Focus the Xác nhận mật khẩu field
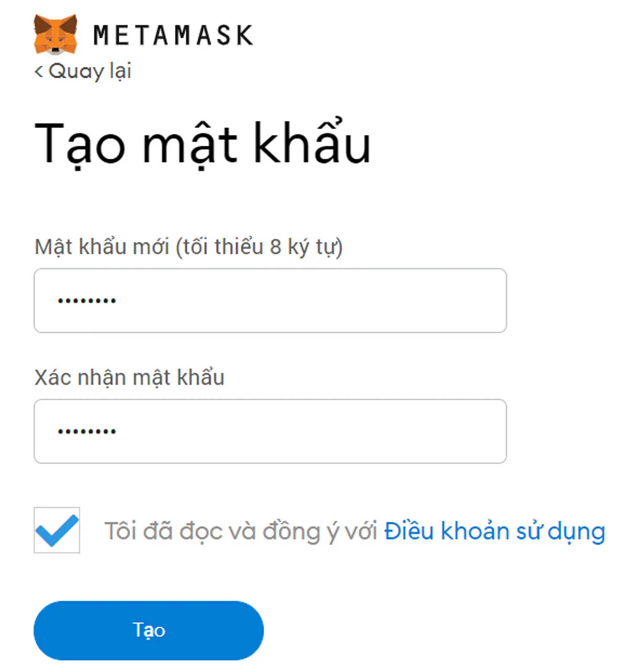The height and width of the screenshot is (672, 629). [270, 431]
